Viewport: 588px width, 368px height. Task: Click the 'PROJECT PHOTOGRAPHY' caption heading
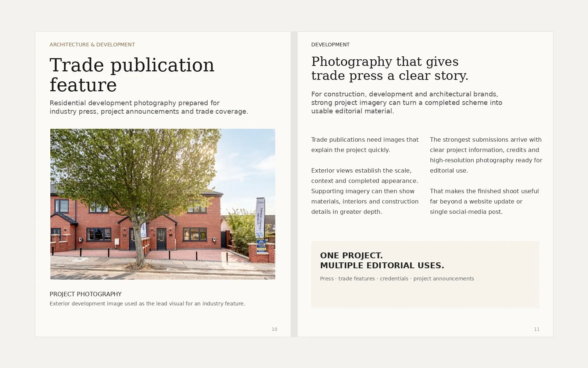86,294
